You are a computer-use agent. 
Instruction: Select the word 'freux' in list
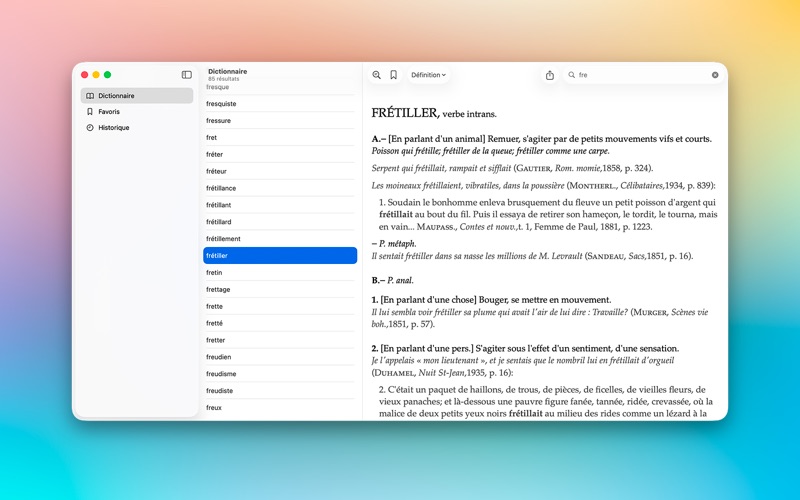click(x=280, y=407)
